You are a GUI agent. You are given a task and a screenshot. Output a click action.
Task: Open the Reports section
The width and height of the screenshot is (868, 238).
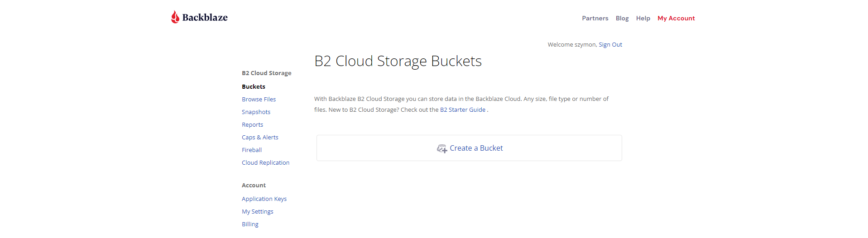252,125
